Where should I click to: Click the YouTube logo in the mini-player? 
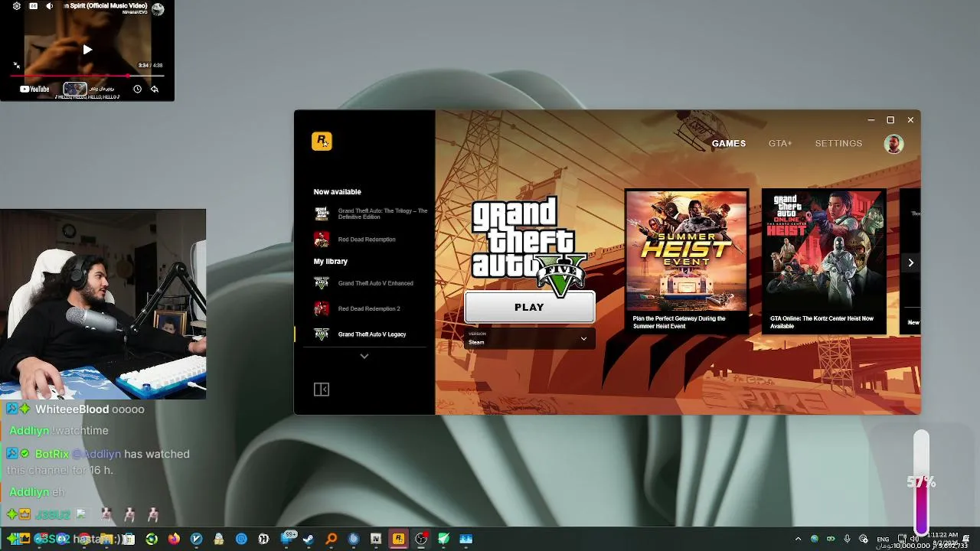click(x=34, y=89)
